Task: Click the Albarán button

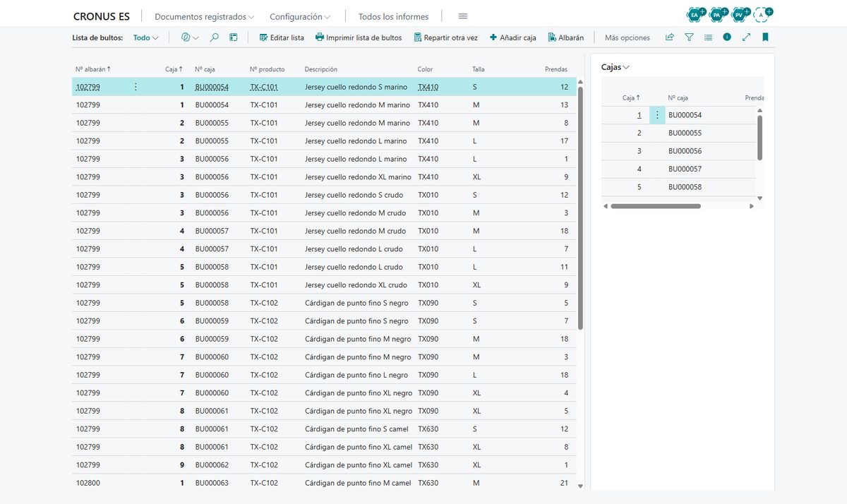Action: click(x=565, y=37)
